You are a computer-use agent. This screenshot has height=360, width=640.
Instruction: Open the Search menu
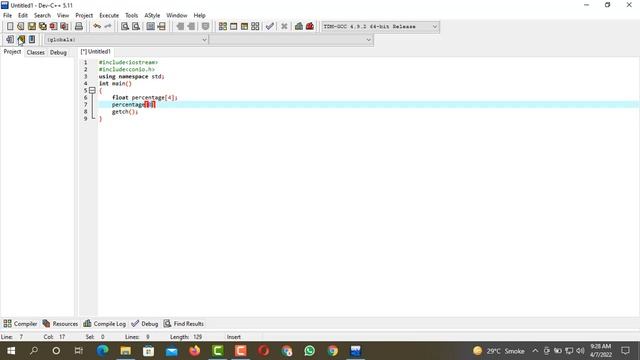point(42,16)
